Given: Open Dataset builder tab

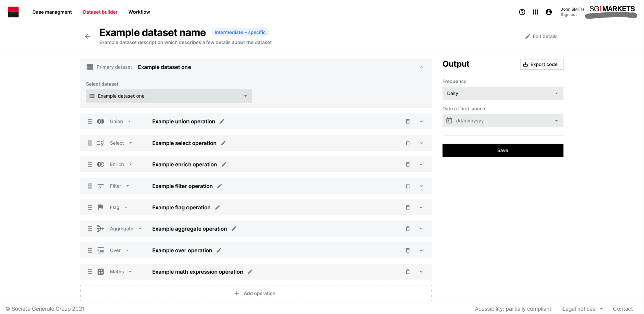Looking at the screenshot, I should pos(100,12).
